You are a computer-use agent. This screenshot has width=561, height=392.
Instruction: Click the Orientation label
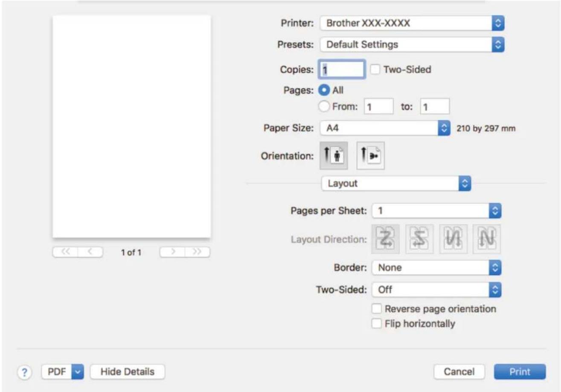[x=287, y=155]
